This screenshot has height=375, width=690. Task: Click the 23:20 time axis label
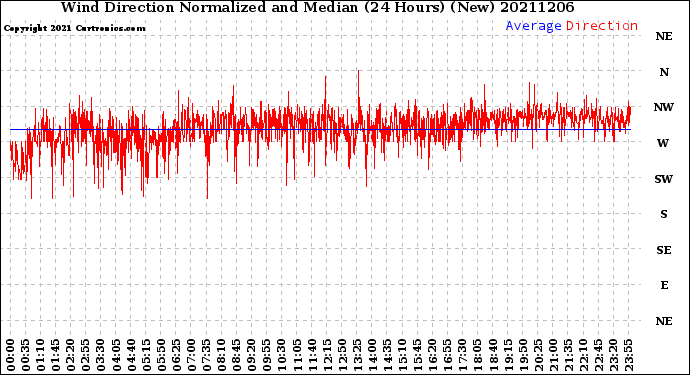click(613, 355)
